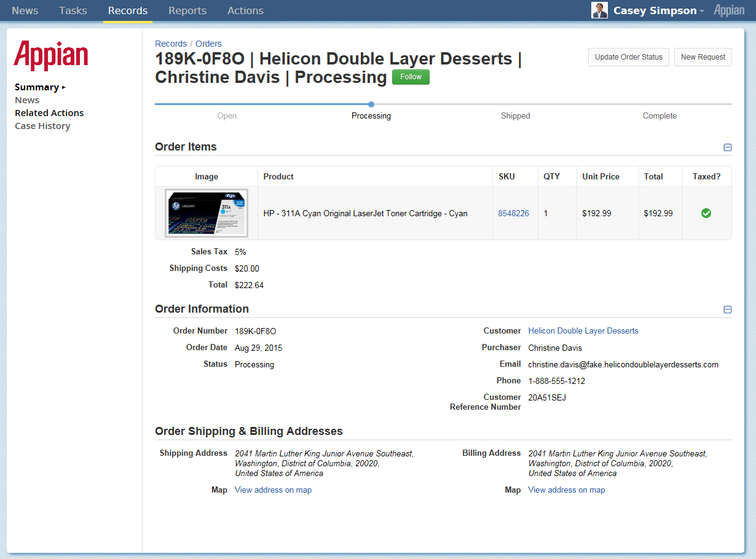View shipping address on map

(x=273, y=490)
